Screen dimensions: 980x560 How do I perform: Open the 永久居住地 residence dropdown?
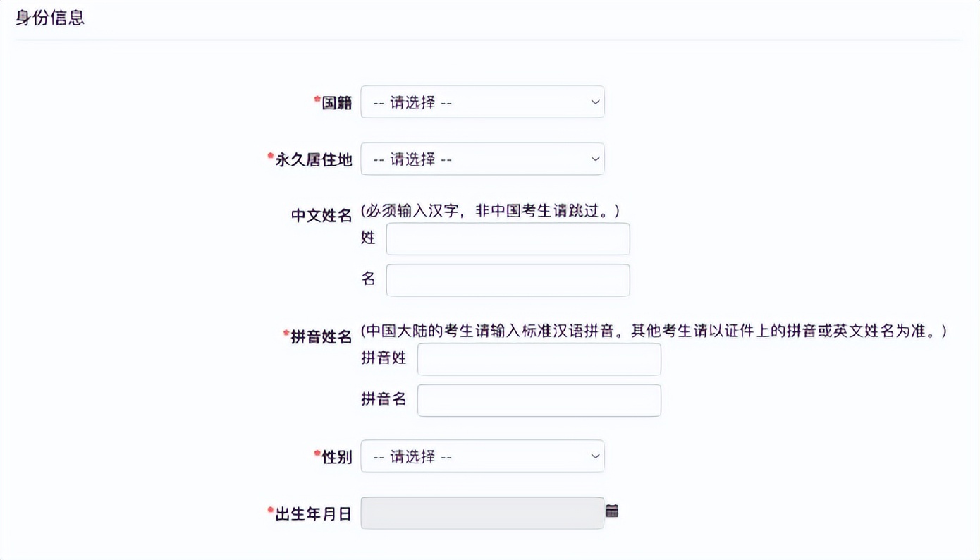pos(482,159)
